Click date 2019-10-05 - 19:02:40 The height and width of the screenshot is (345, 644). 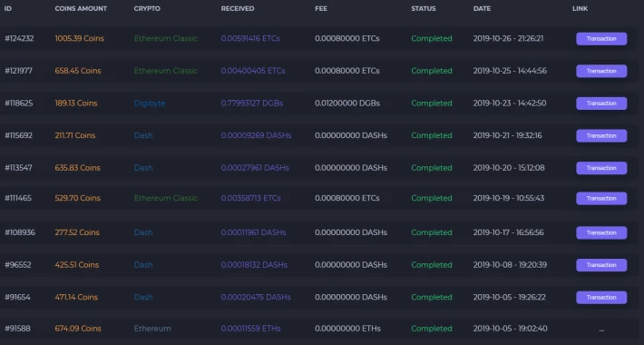tap(510, 329)
